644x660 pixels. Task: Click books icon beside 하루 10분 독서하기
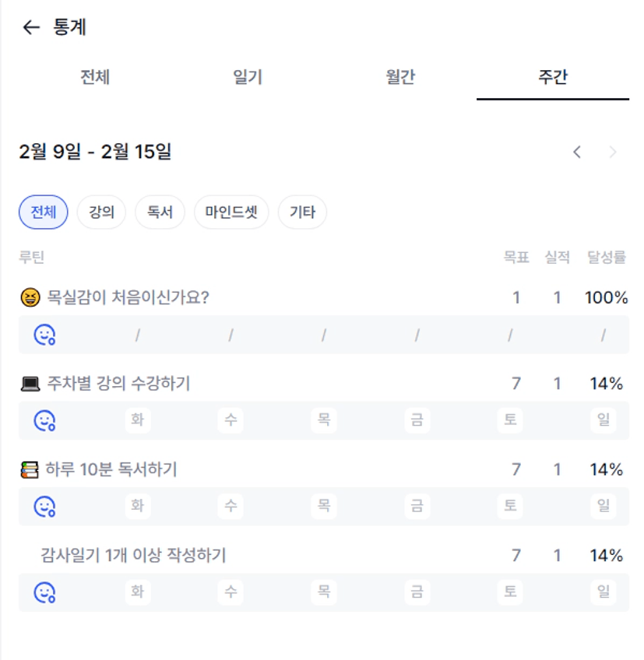tap(30, 470)
